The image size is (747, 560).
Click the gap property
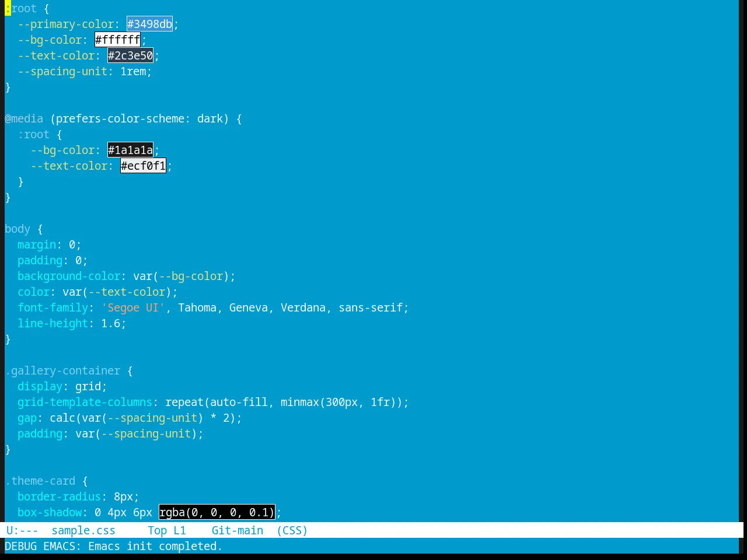point(27,418)
